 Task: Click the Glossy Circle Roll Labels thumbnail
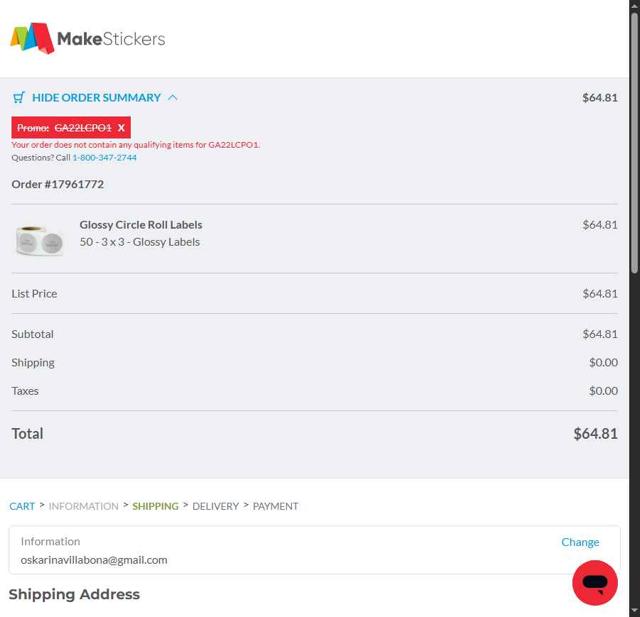tap(40, 239)
